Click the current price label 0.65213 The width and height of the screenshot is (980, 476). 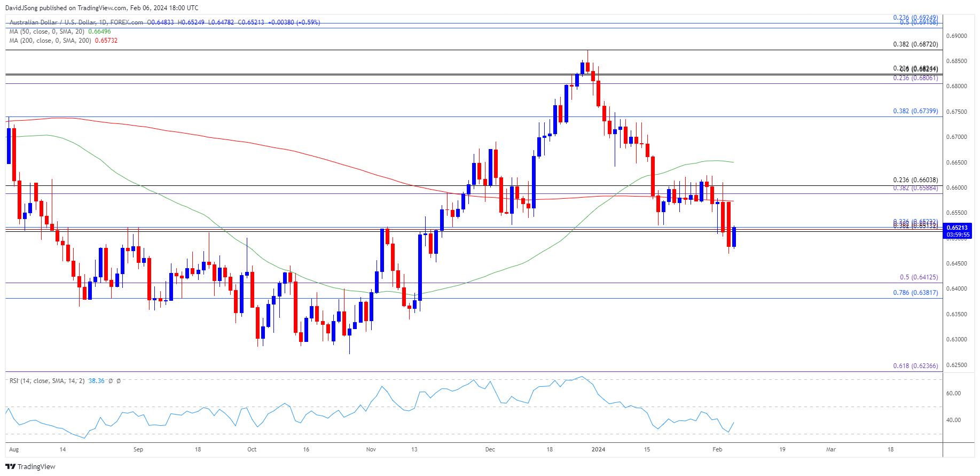click(x=957, y=228)
